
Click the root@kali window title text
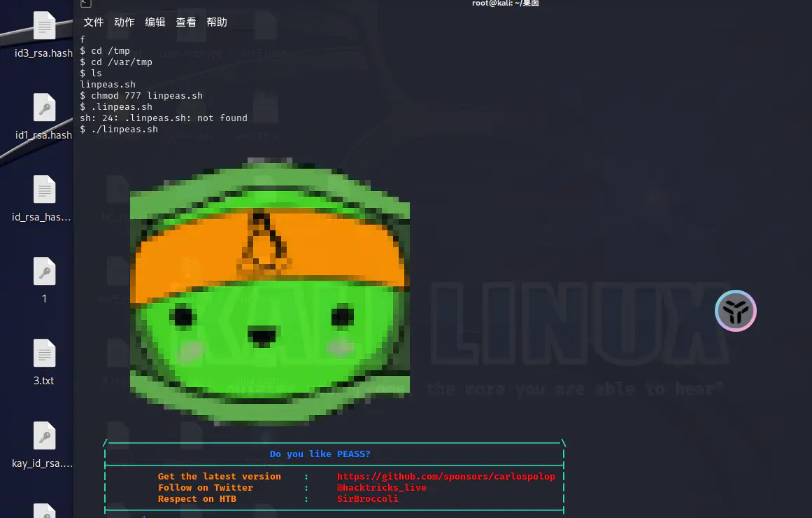(x=506, y=3)
